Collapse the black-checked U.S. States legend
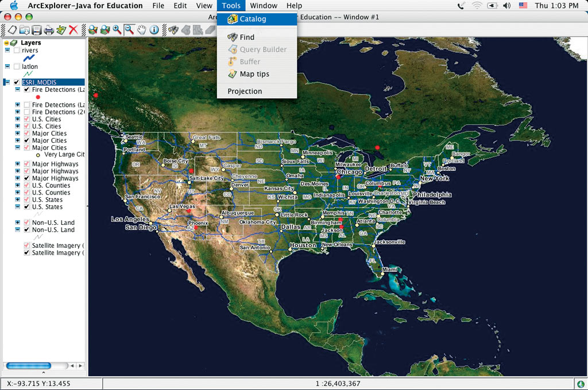 18,207
